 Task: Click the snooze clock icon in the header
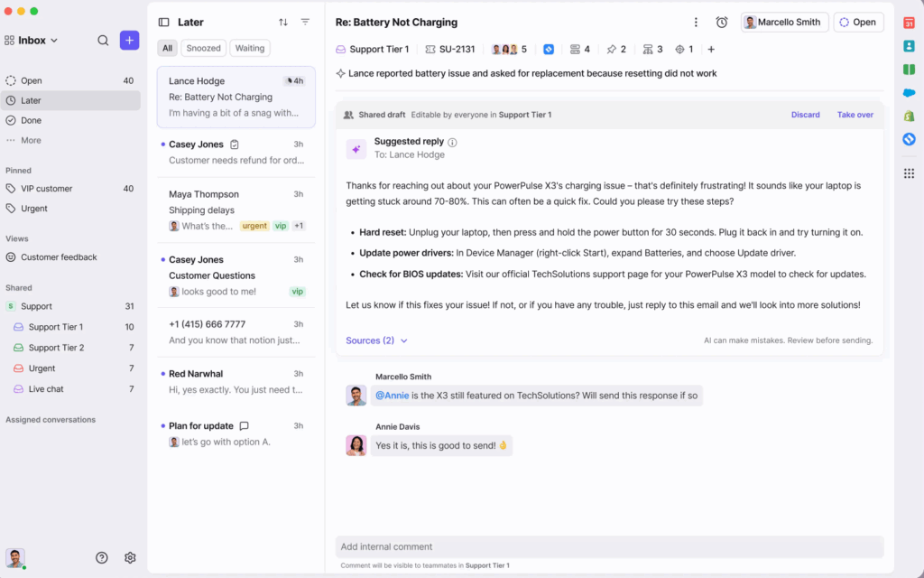[x=722, y=22]
